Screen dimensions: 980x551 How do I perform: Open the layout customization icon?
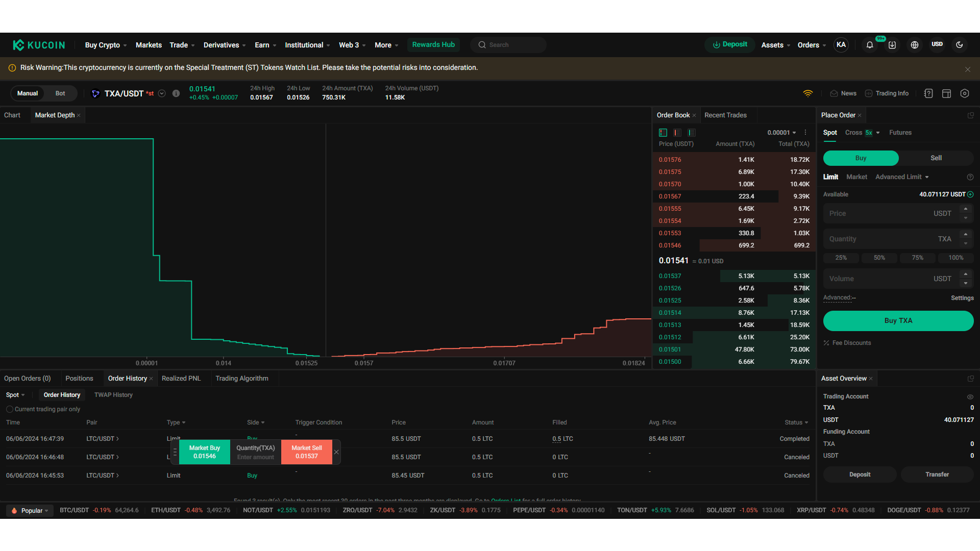(946, 93)
